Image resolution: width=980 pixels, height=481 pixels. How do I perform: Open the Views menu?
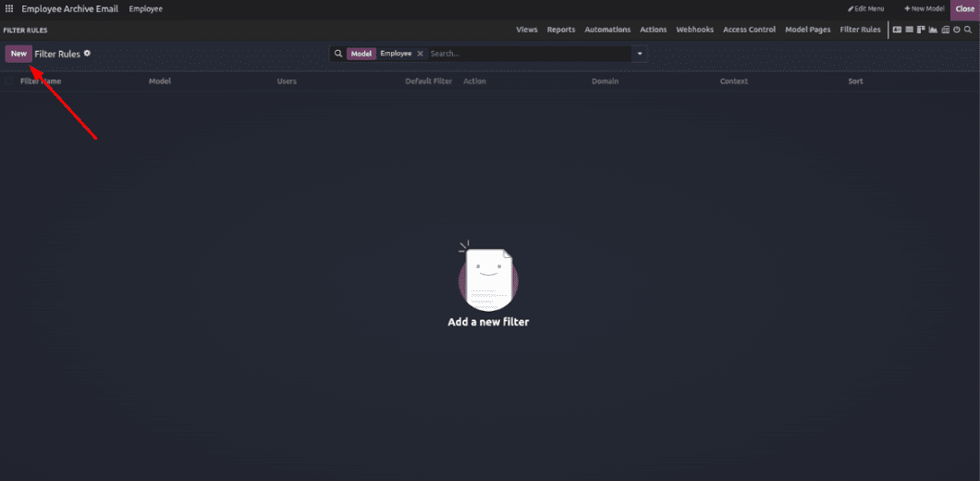coord(527,30)
